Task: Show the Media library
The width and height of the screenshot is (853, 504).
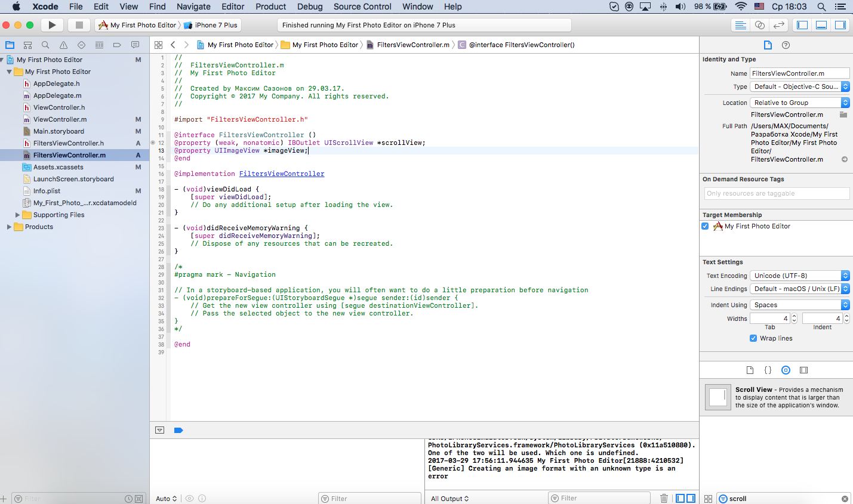Action: coord(803,370)
